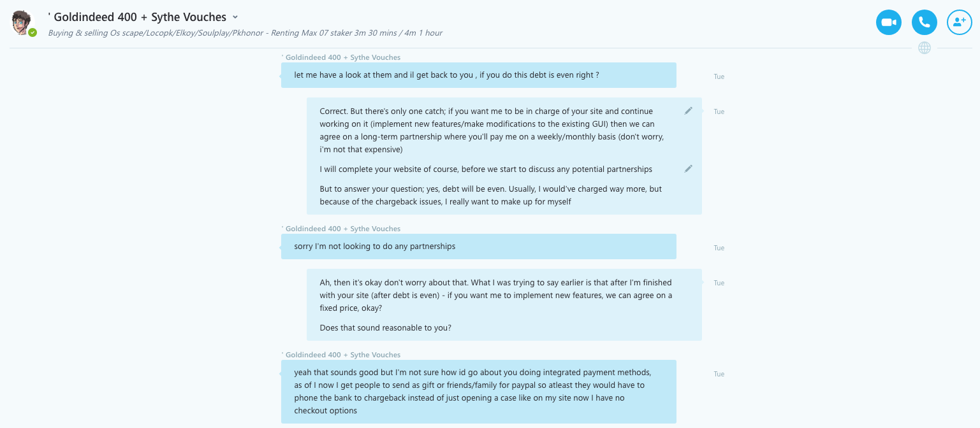Click the sender label above the 'sorry I'm not looking' message

pos(342,229)
